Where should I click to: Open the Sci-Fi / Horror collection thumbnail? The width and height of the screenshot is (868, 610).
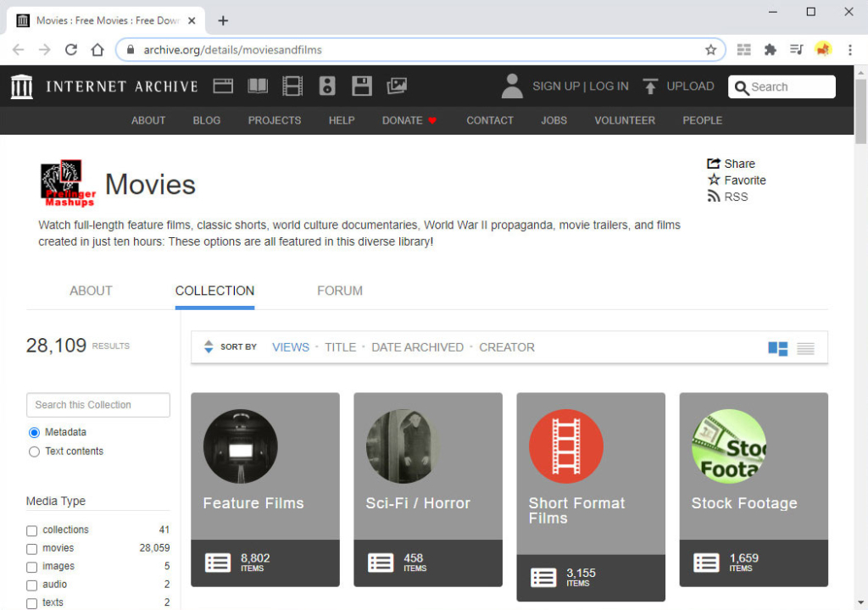pos(403,446)
